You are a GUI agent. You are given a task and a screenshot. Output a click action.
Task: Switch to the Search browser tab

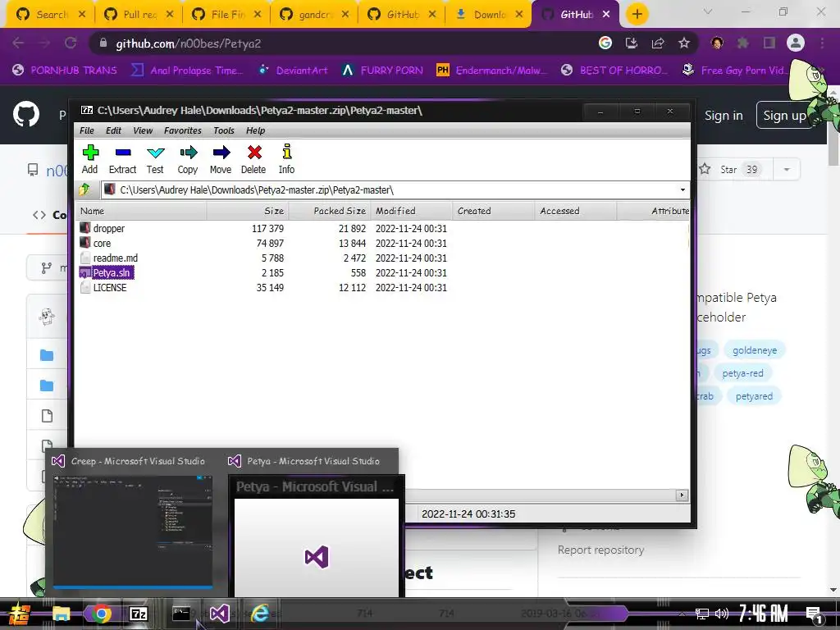click(x=51, y=15)
